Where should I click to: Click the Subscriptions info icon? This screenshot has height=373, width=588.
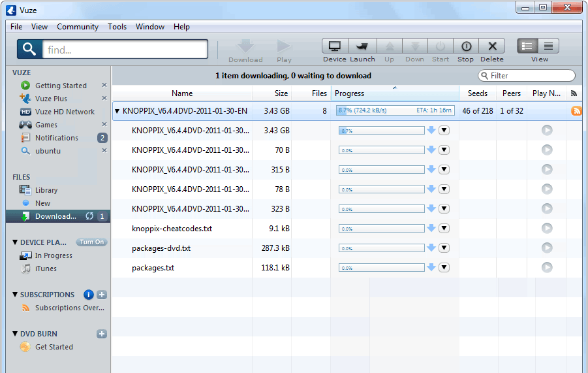[89, 295]
